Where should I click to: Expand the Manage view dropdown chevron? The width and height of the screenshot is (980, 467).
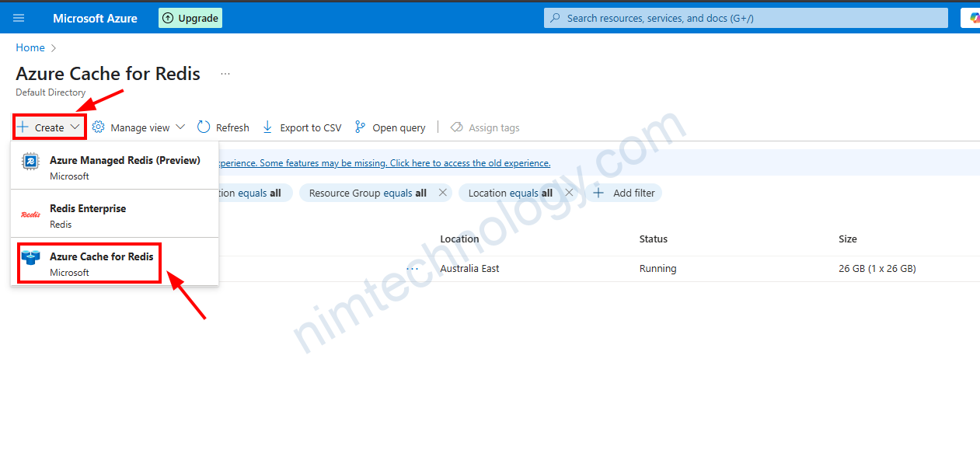pyautogui.click(x=180, y=127)
